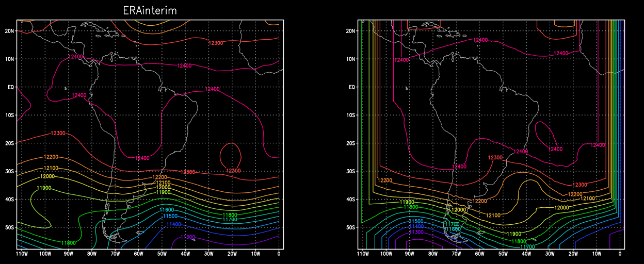Select the 20N latitude label of the ERAinterim plot
Screen dimensions: 644x264
[x=8, y=31]
